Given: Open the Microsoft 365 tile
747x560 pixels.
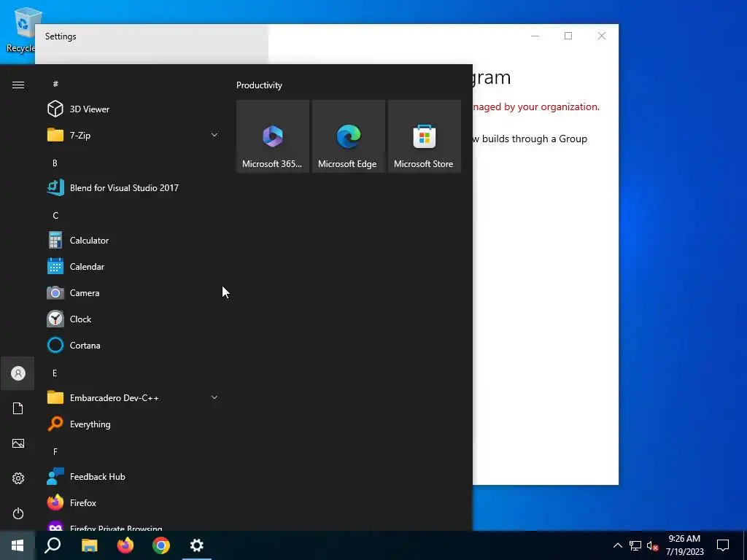Looking at the screenshot, I should [273, 136].
